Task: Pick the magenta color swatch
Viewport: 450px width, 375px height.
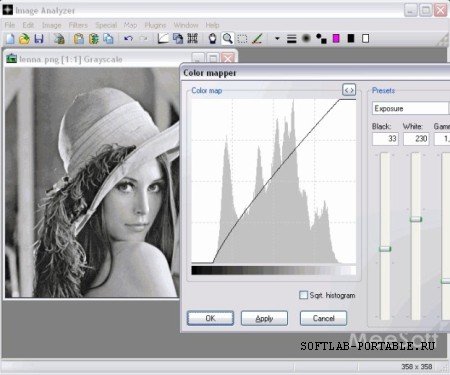Action: coord(336,39)
